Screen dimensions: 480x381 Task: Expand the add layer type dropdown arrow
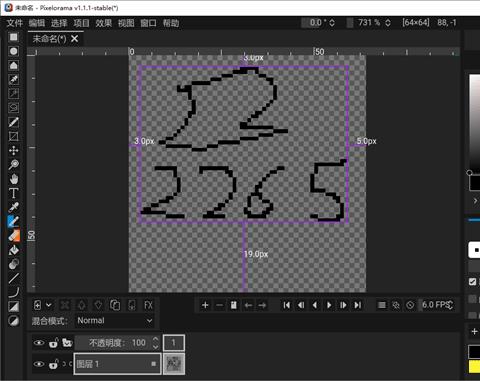point(49,305)
